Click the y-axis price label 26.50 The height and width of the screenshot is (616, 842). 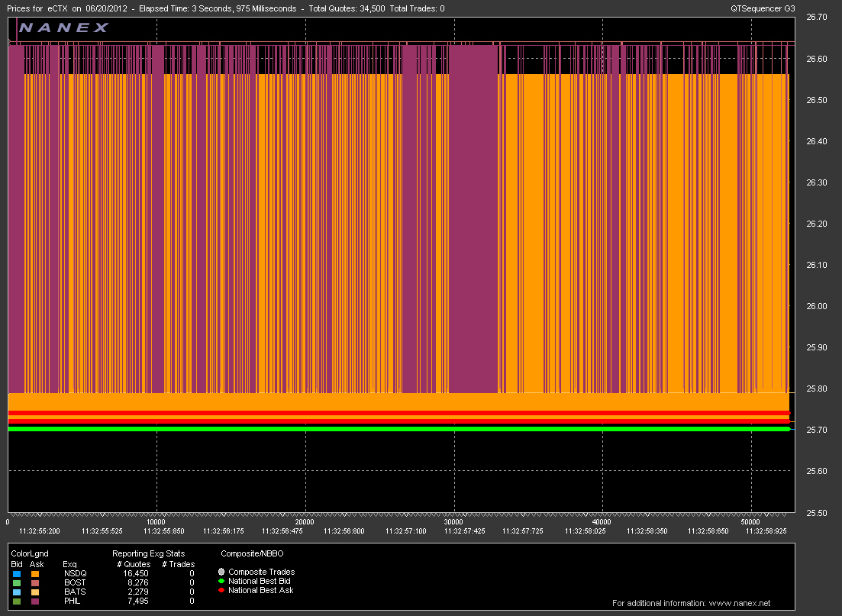(817, 101)
